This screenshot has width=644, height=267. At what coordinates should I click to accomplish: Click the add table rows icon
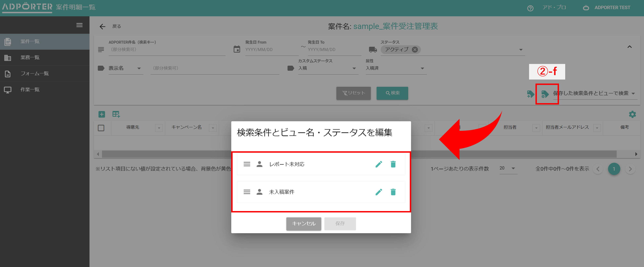116,115
